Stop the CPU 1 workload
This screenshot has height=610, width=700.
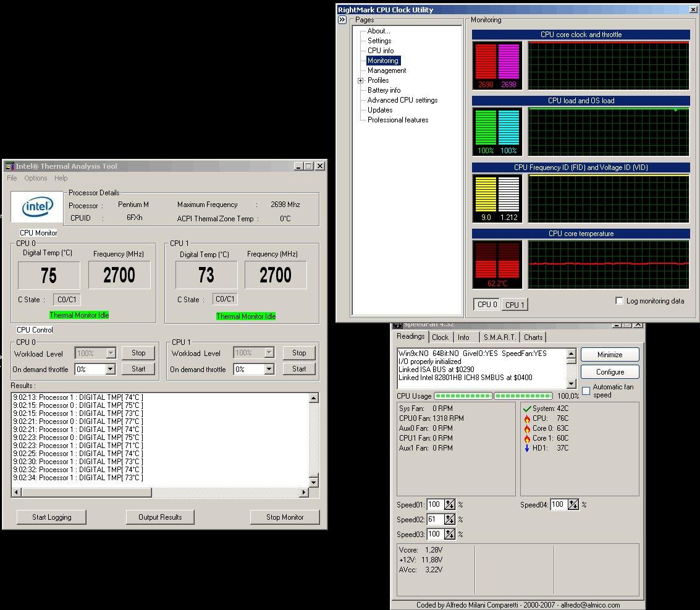tap(299, 353)
